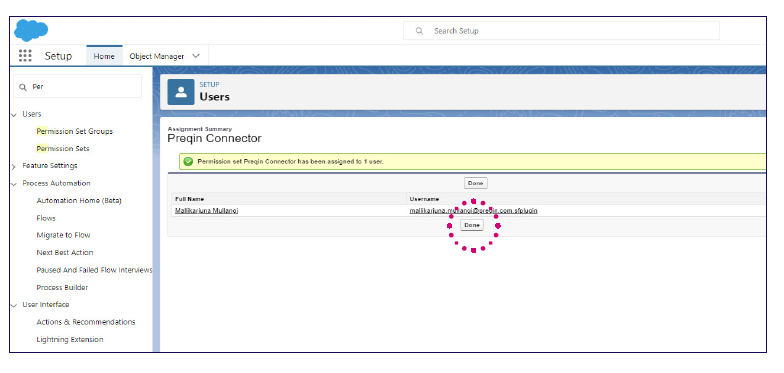The width and height of the screenshot is (784, 373).
Task: Open Lightning Extension
Action: [x=70, y=340]
